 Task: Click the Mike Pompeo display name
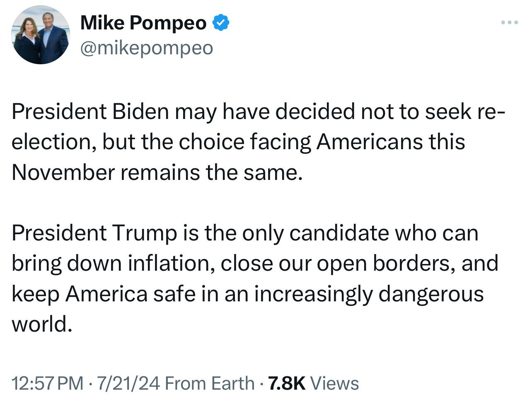click(x=143, y=23)
